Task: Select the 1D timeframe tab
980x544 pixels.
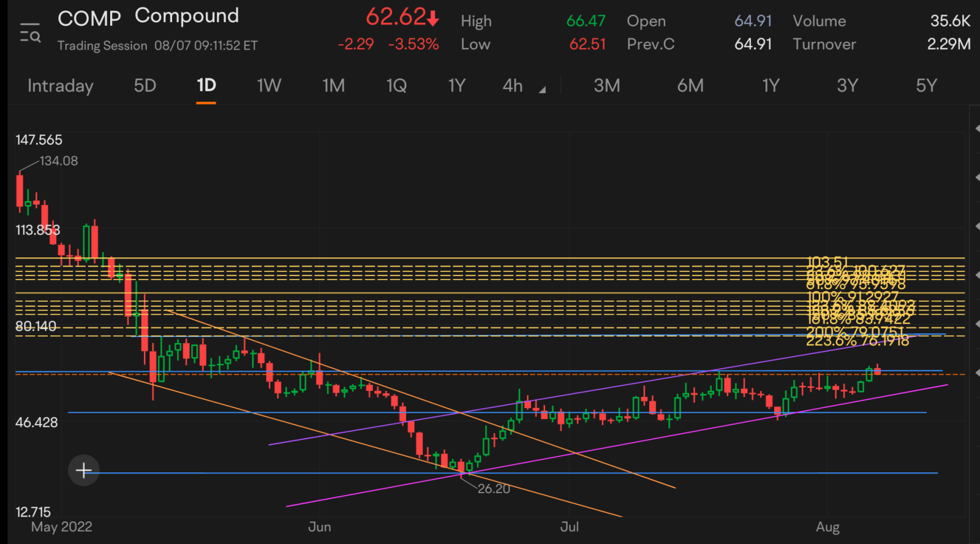Action: [x=206, y=86]
